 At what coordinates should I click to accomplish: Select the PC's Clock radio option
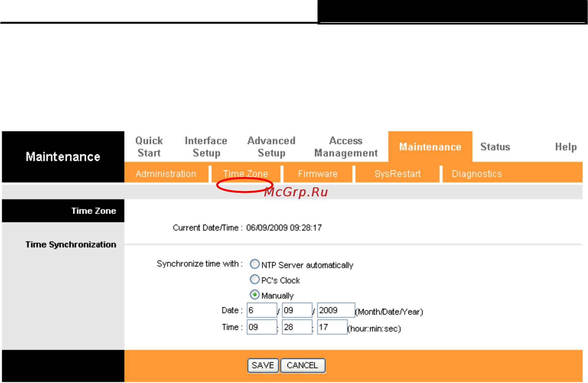tap(255, 279)
